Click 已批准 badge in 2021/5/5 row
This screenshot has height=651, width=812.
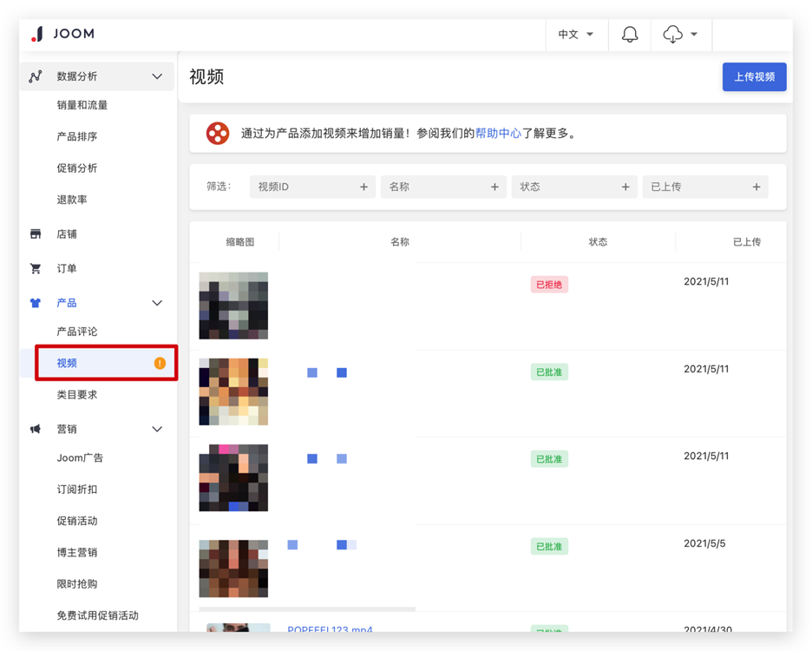point(549,546)
